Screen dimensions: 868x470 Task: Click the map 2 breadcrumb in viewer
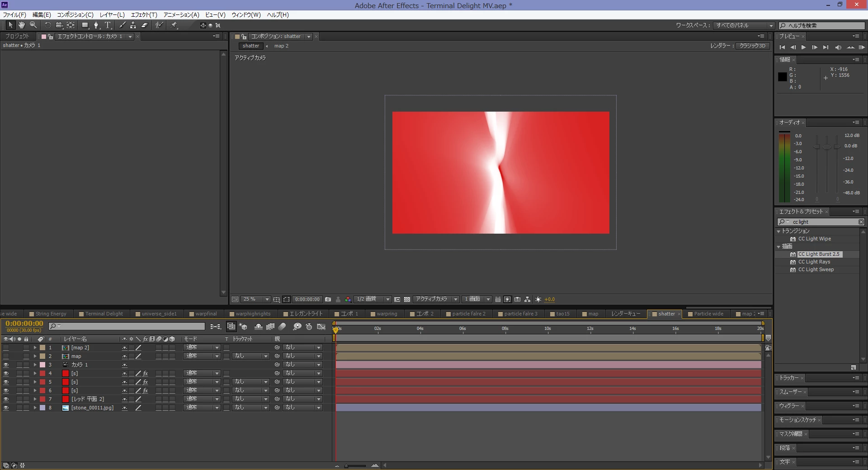(281, 46)
